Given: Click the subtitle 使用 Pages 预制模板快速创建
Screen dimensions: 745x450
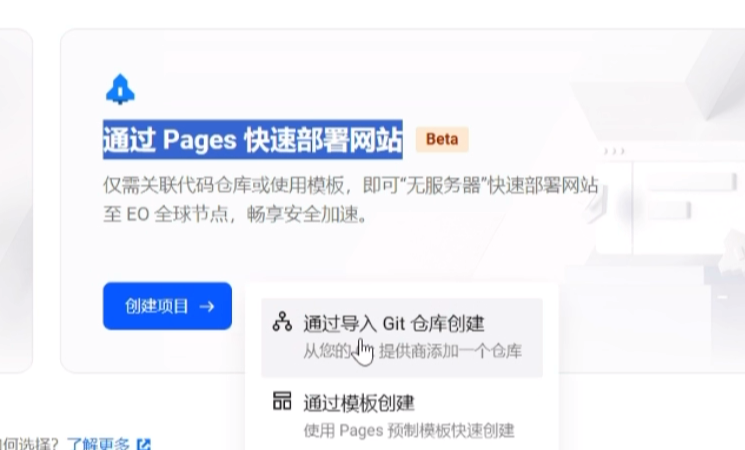Looking at the screenshot, I should [x=409, y=431].
